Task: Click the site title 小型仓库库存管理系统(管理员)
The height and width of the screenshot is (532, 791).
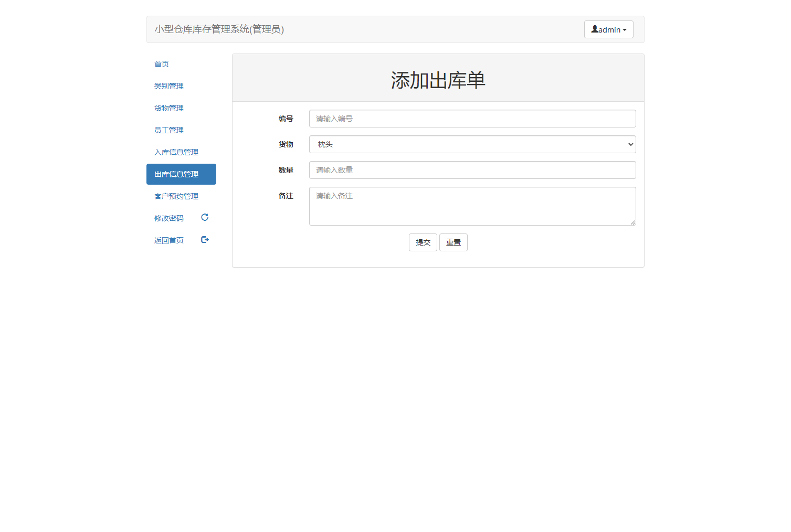Action: (x=219, y=29)
